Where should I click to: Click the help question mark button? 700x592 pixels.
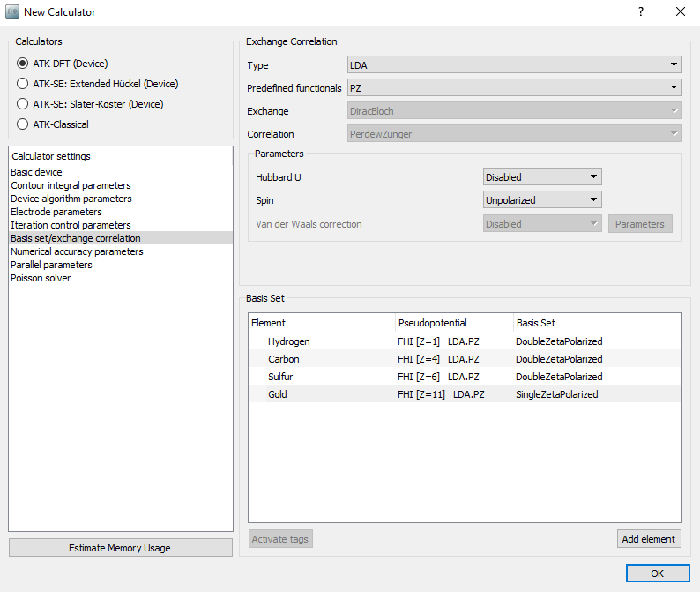pos(641,12)
